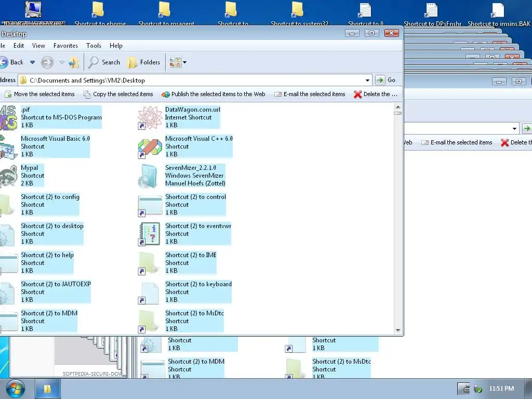The width and height of the screenshot is (532, 399).
Task: Open the Help menu
Action: click(x=116, y=46)
